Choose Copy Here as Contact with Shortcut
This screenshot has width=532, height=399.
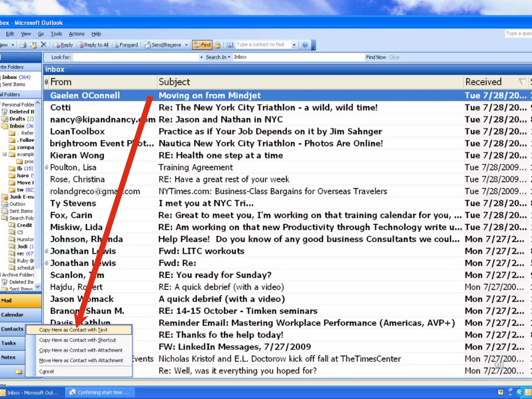click(77, 340)
